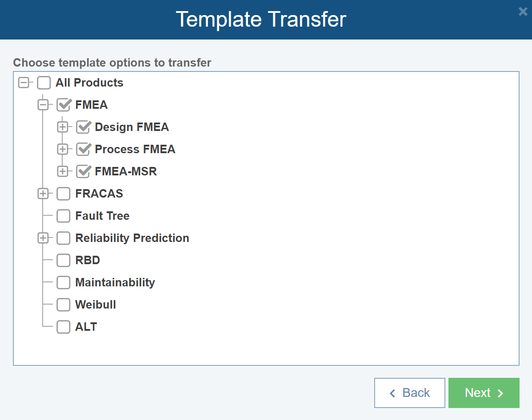The image size is (532, 420).
Task: Enable the RBD template option
Action: coord(64,260)
